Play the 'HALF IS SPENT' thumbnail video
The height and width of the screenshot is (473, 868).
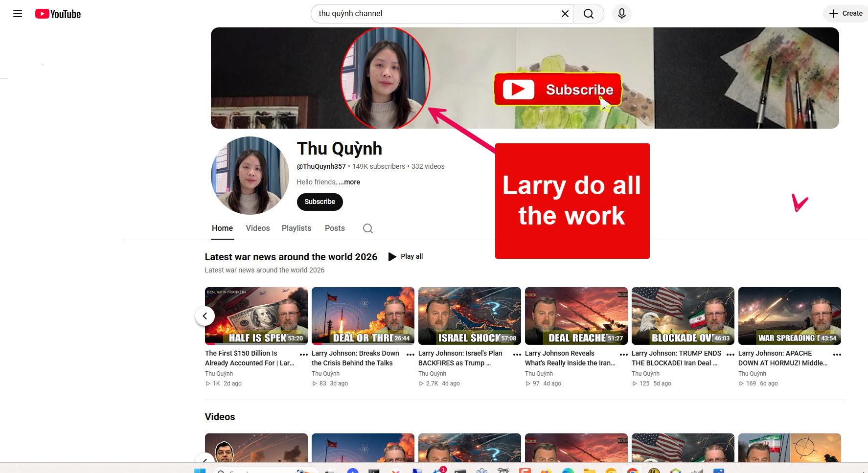tap(256, 316)
